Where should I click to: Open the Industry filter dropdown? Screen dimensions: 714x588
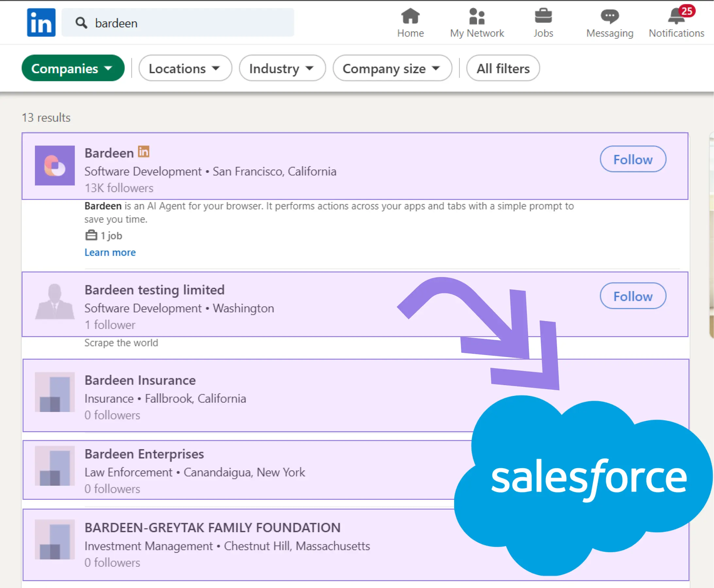282,68
